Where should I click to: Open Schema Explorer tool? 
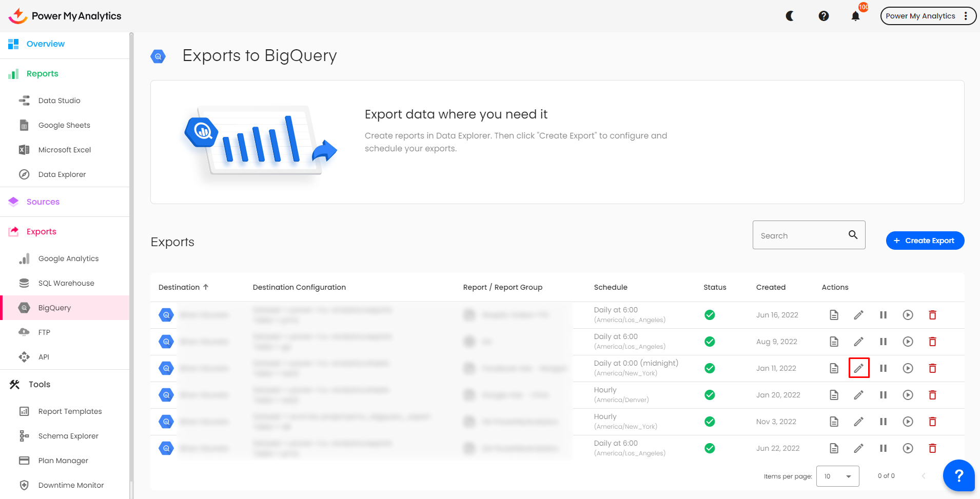coord(68,436)
